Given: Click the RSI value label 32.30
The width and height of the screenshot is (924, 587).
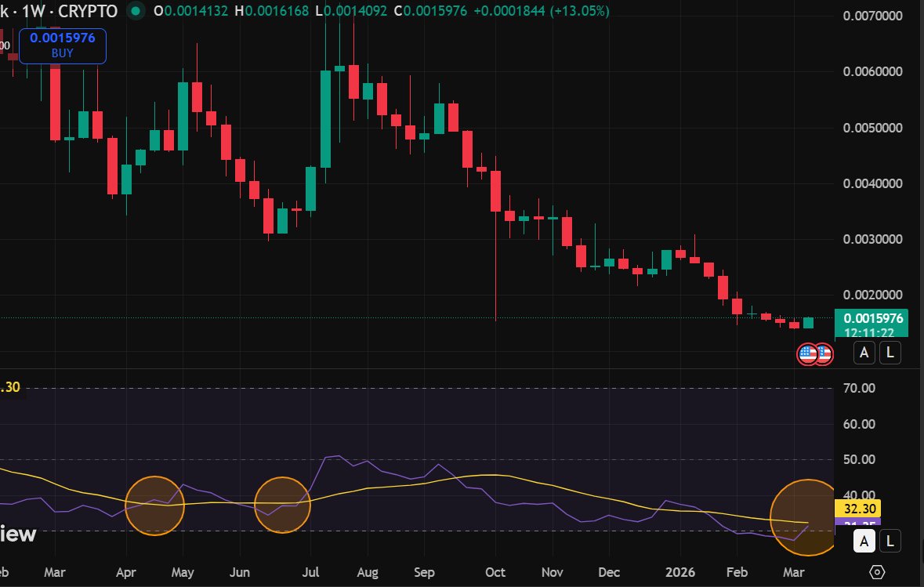Looking at the screenshot, I should tap(859, 509).
